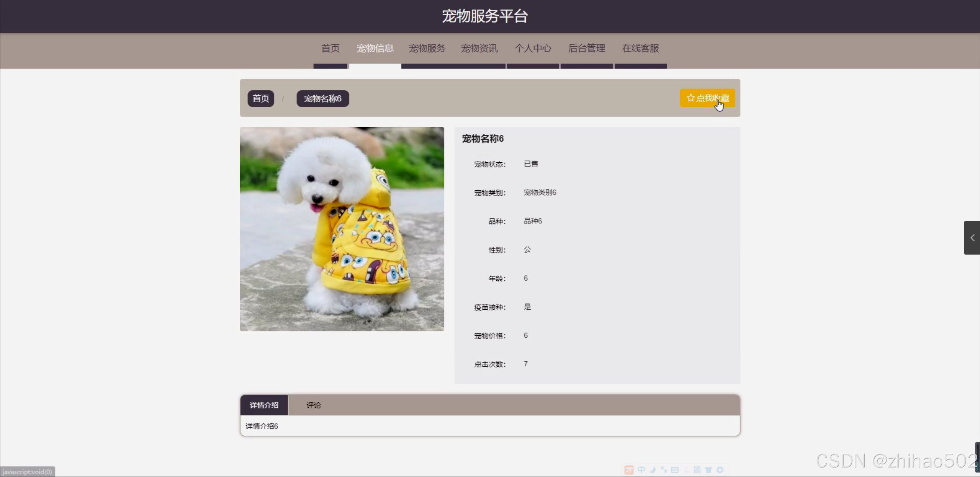Toggle the punctuation mode icon in IME bar
980x477 pixels.
[664, 470]
